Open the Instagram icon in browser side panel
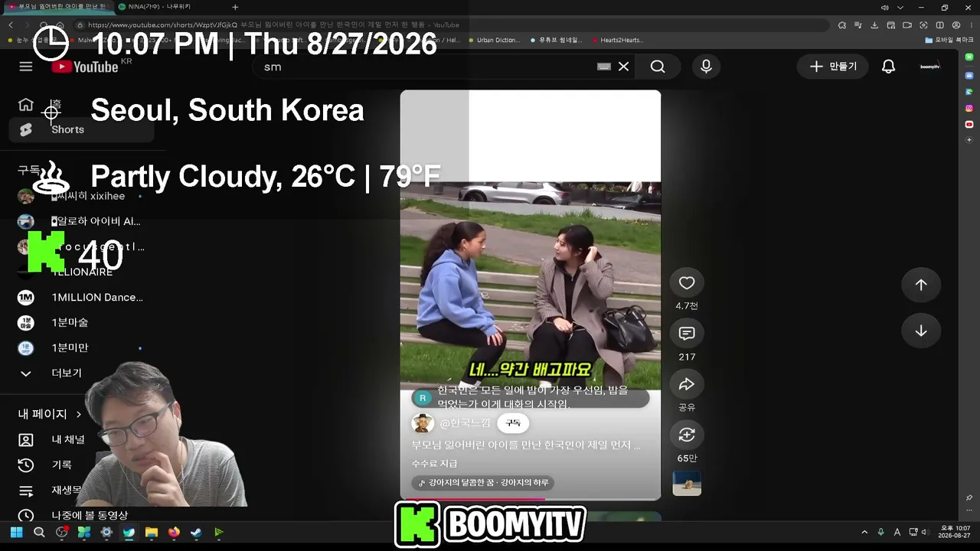 (x=969, y=108)
